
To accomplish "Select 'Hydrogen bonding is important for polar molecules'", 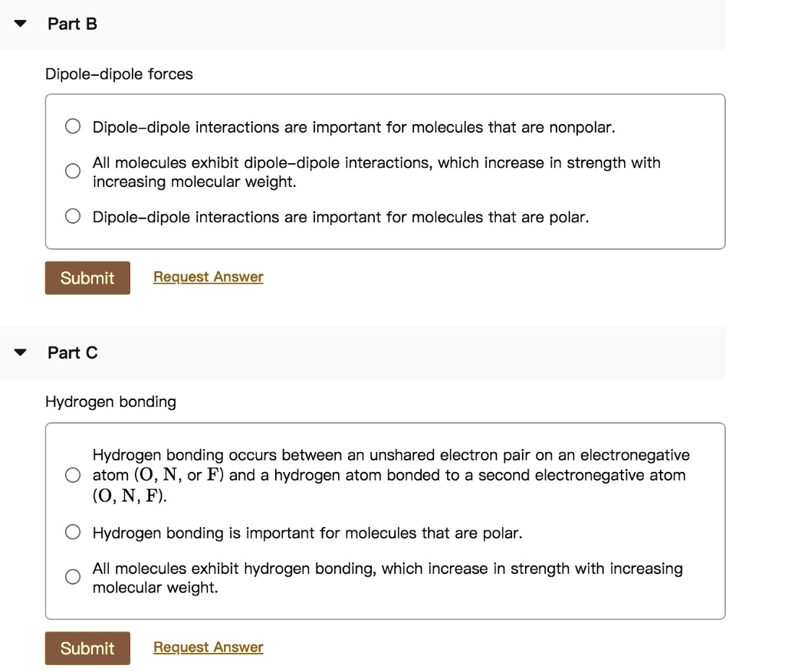I will 72,531.
